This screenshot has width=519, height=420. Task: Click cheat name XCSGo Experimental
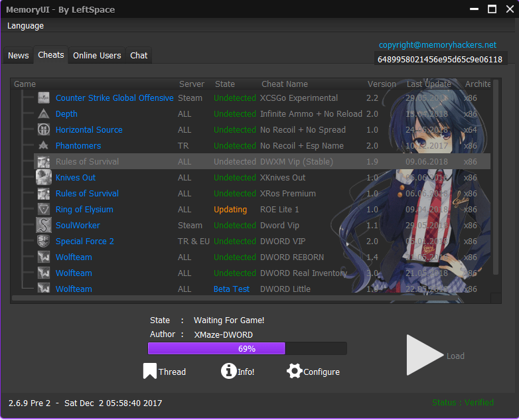click(x=299, y=98)
